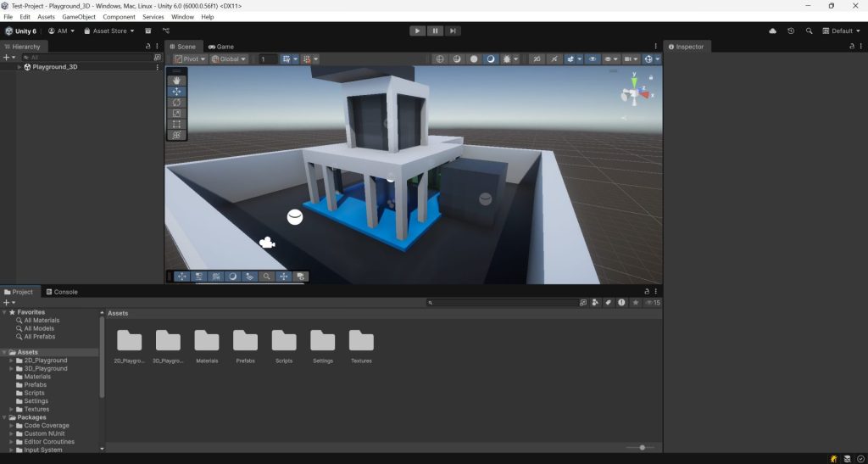Toggle the Inspector panel lock
Image resolution: width=868 pixels, height=464 pixels.
click(852, 47)
